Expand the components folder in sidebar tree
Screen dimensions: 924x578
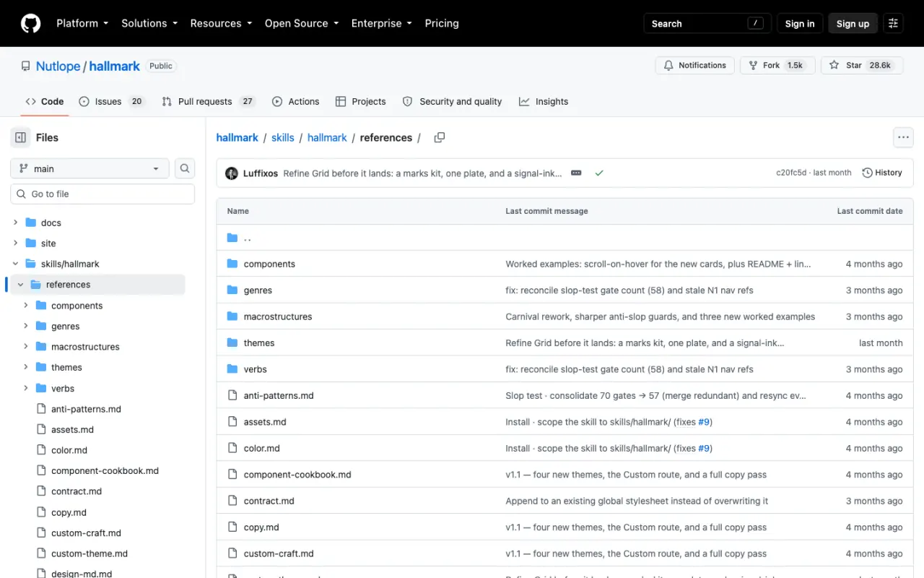26,306
